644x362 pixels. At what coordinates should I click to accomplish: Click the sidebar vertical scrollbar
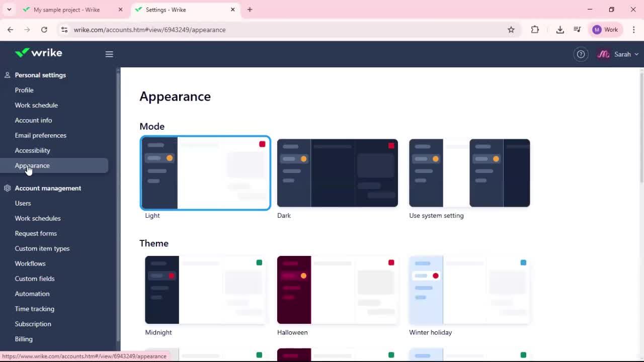point(118,206)
